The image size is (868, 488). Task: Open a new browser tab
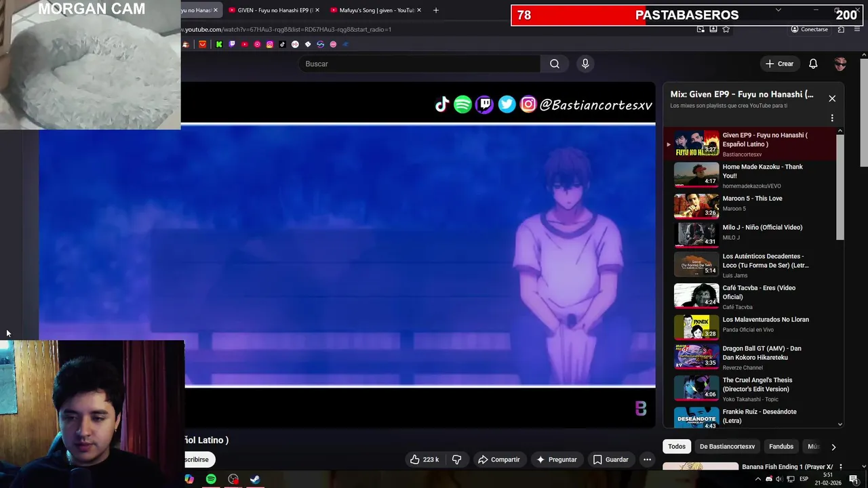click(435, 10)
